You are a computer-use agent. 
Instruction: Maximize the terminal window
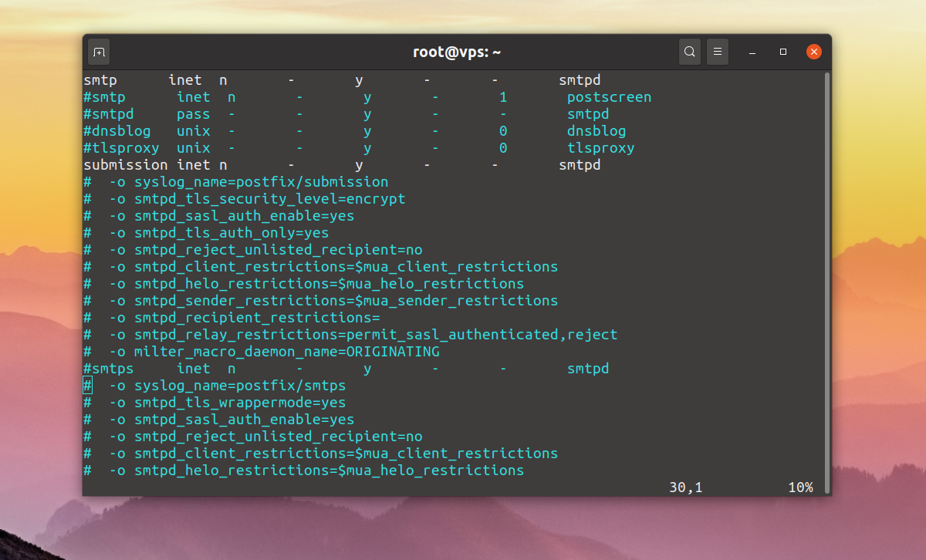783,52
